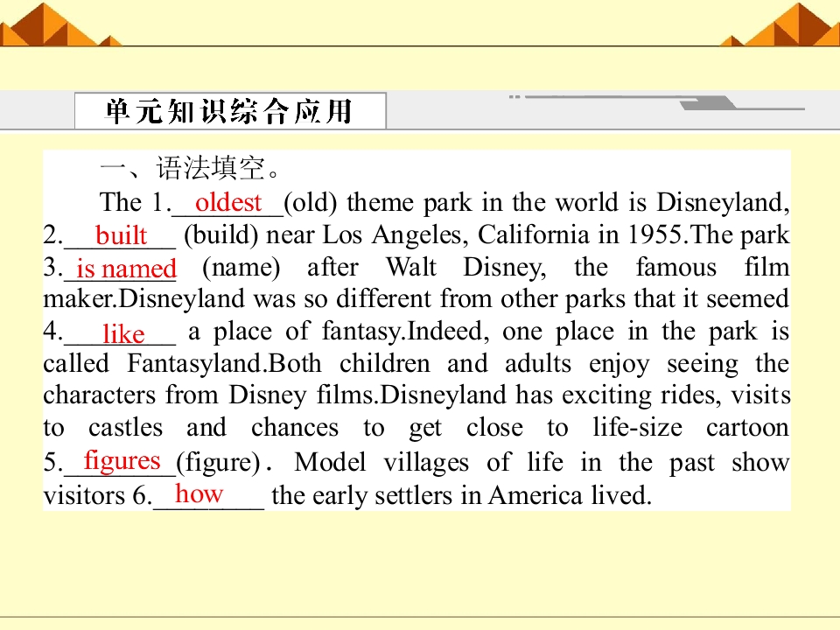Click the hint word '(build)'
The height and width of the screenshot is (630, 840).
(x=220, y=235)
